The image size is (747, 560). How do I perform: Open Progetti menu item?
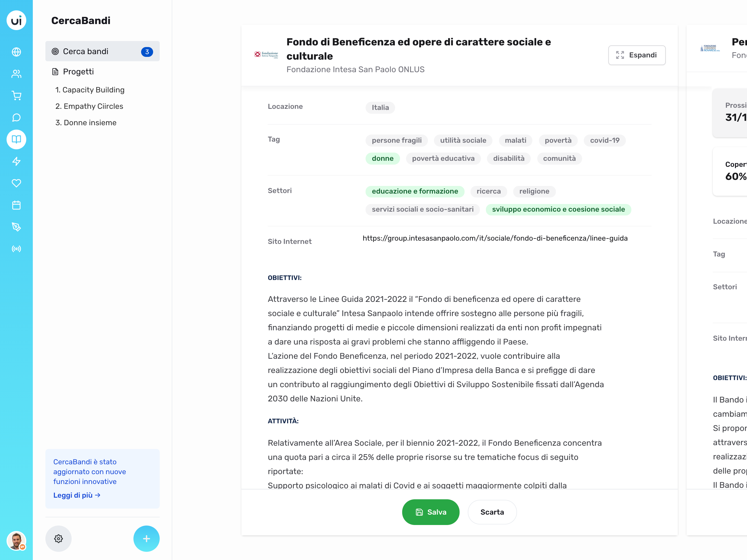point(78,72)
